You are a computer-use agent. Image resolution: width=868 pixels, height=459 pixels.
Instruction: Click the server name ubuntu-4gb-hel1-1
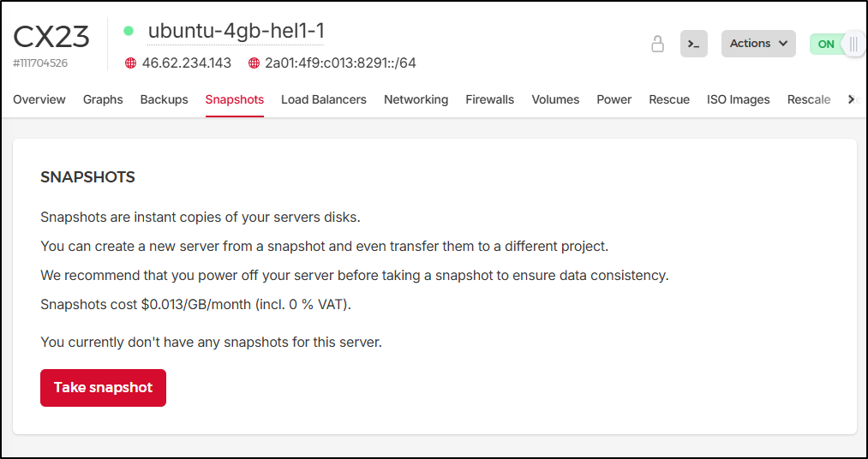click(236, 31)
